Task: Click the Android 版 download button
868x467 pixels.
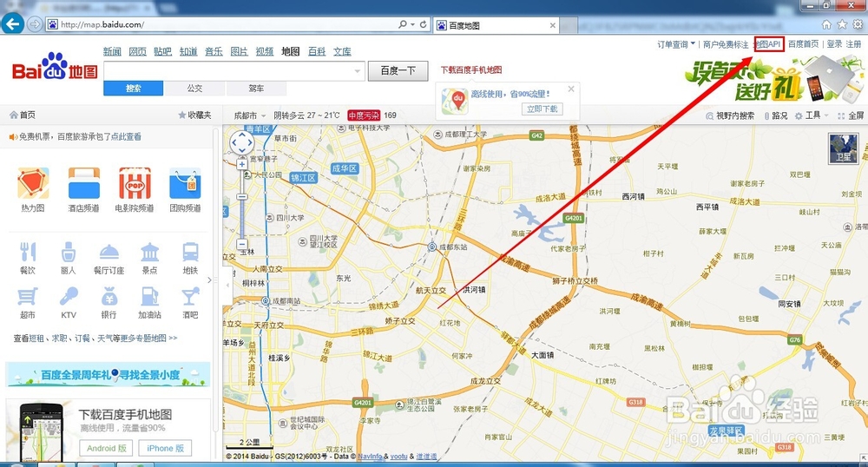Action: [x=106, y=448]
